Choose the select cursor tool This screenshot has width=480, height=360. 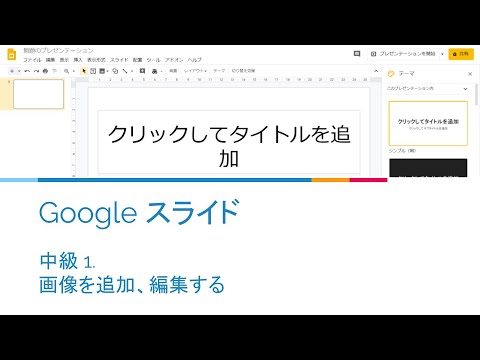point(84,71)
